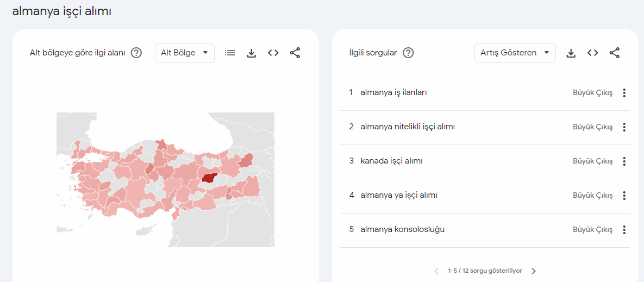Open the query almanya ya işçi alımı
644x282 pixels.
tap(399, 195)
